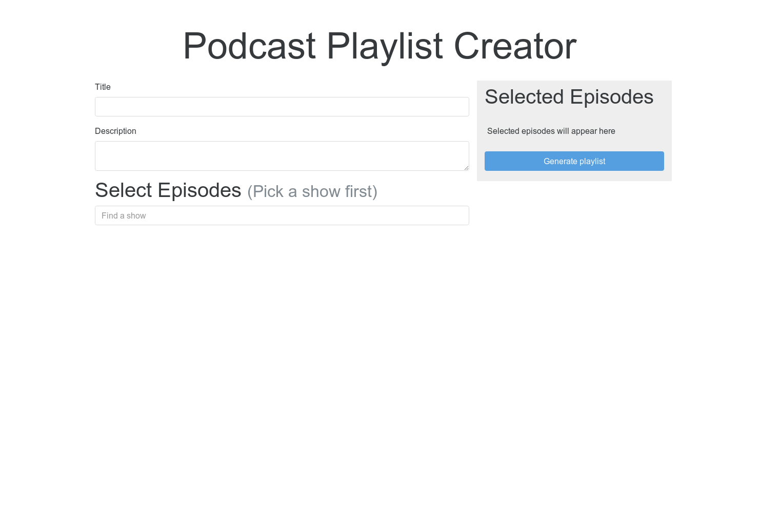Click the Find a show search box
Screen dimensions: 759x532
[x=282, y=215]
